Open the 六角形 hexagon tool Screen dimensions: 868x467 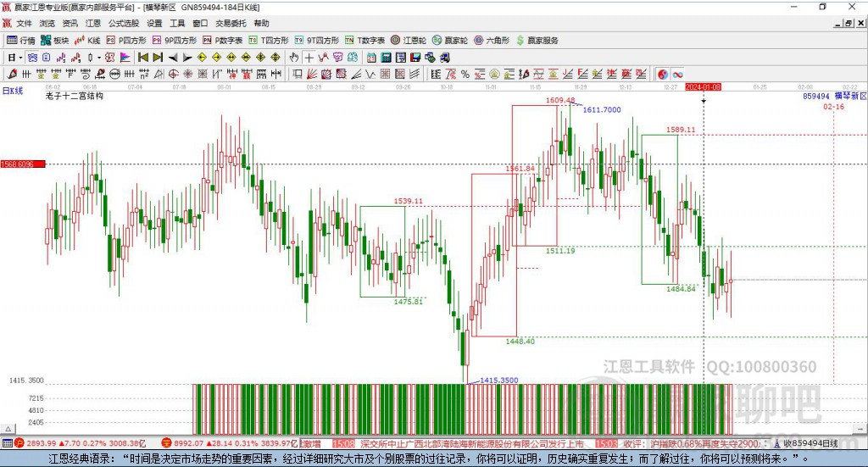tap(491, 41)
